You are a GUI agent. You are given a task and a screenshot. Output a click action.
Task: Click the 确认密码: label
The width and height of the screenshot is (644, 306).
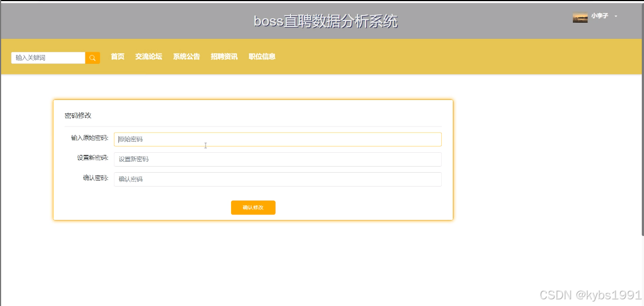point(96,178)
